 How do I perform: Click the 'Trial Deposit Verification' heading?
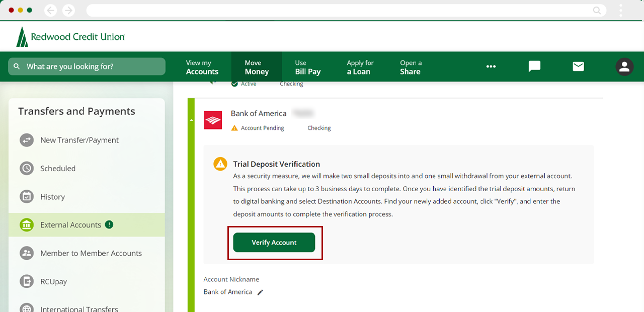coord(277,164)
